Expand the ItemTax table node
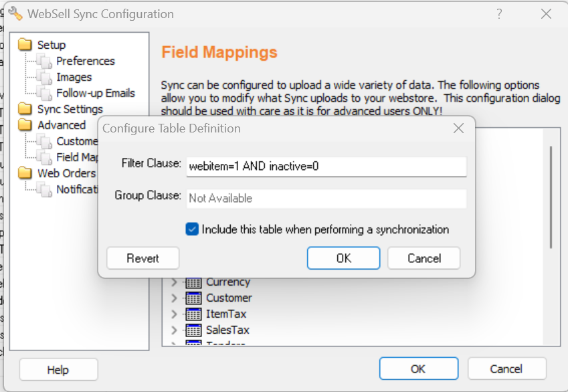This screenshot has width=568, height=392. [174, 314]
